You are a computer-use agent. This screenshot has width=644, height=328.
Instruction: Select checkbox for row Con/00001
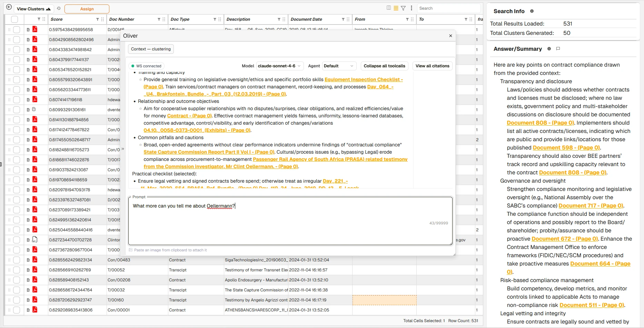click(x=17, y=310)
